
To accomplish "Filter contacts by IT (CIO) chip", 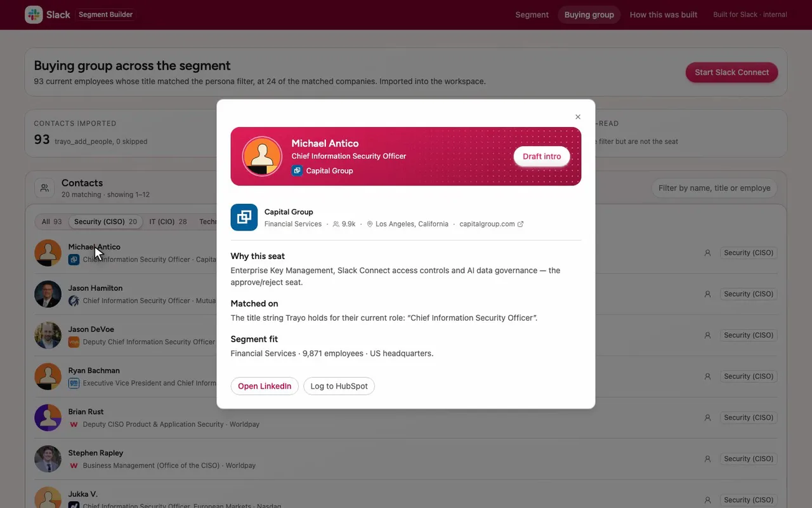I will (x=168, y=222).
